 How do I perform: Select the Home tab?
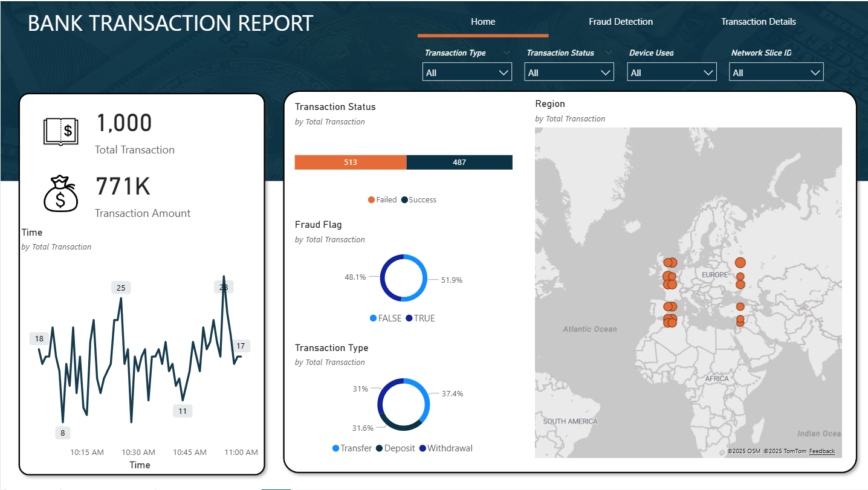point(483,22)
